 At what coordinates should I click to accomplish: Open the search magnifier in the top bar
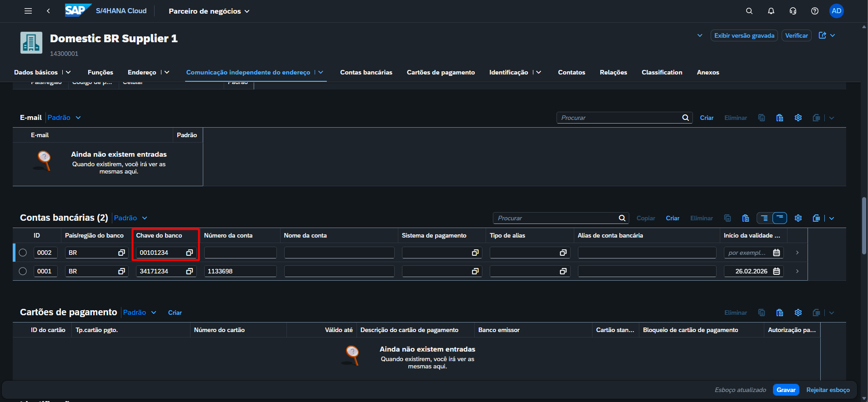coord(749,11)
